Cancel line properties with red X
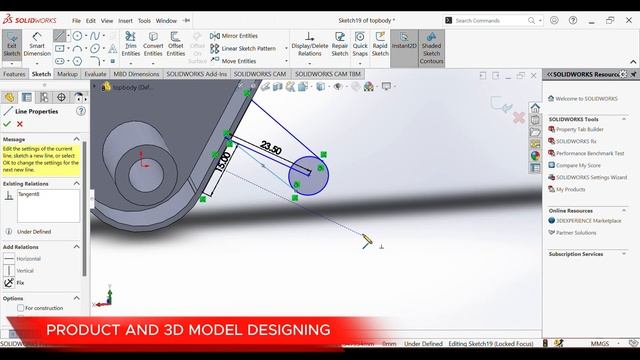 point(20,124)
